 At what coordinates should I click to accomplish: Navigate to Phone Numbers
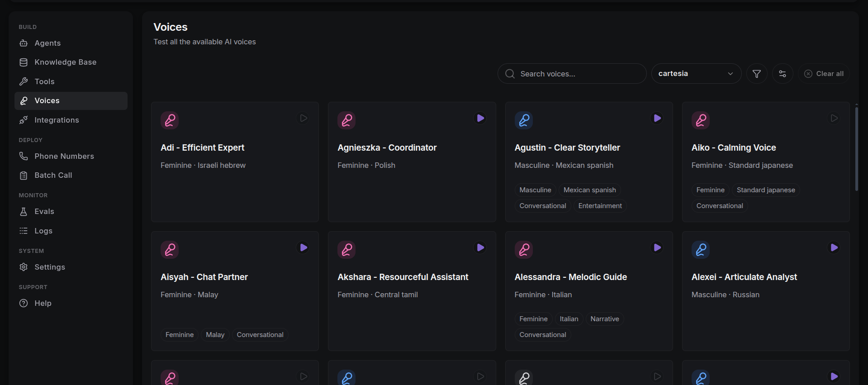[71, 156]
